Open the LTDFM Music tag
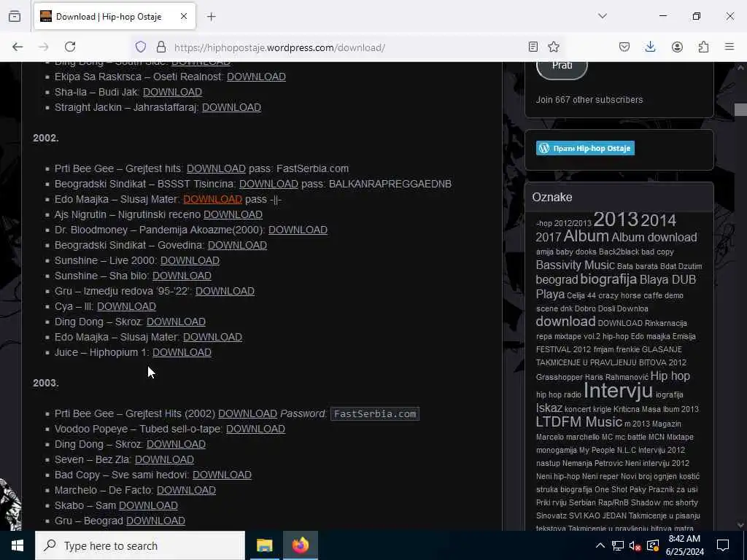Viewport: 747px width, 560px height. [578, 422]
